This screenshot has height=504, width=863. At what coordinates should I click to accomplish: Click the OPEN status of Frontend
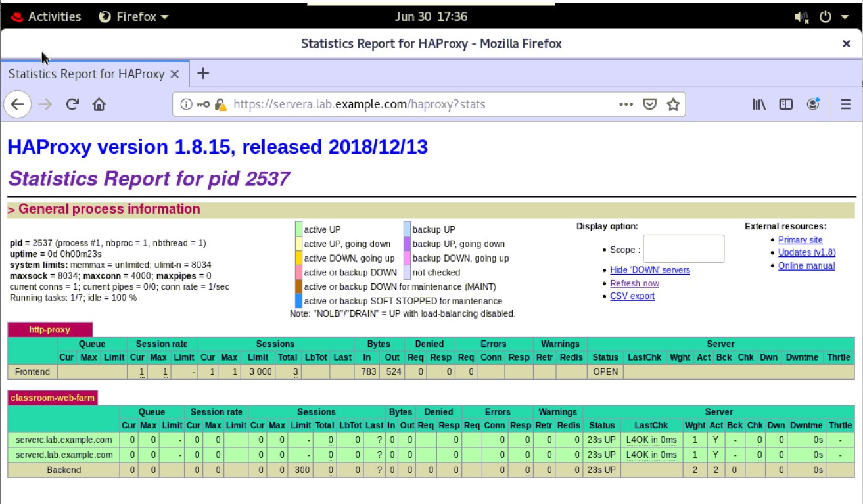(x=605, y=372)
